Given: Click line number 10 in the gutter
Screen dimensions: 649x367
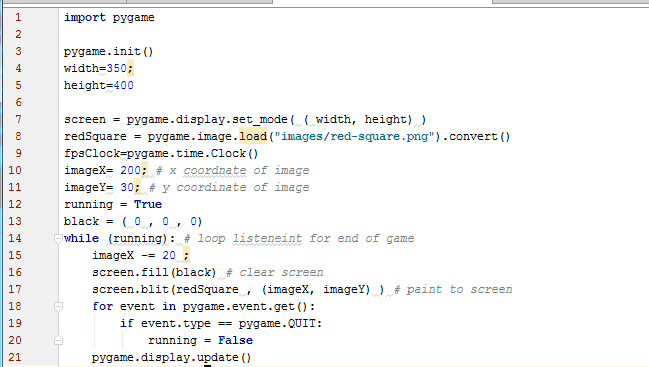Looking at the screenshot, I should (x=14, y=170).
